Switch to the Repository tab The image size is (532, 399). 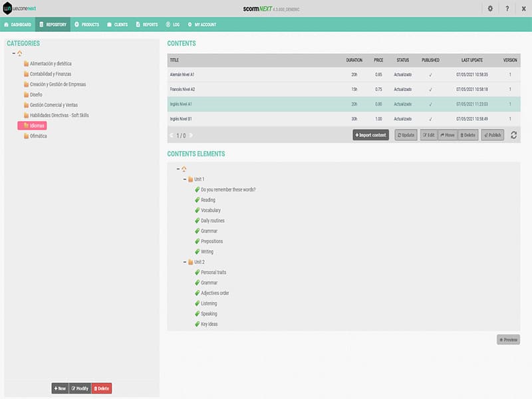pyautogui.click(x=53, y=25)
